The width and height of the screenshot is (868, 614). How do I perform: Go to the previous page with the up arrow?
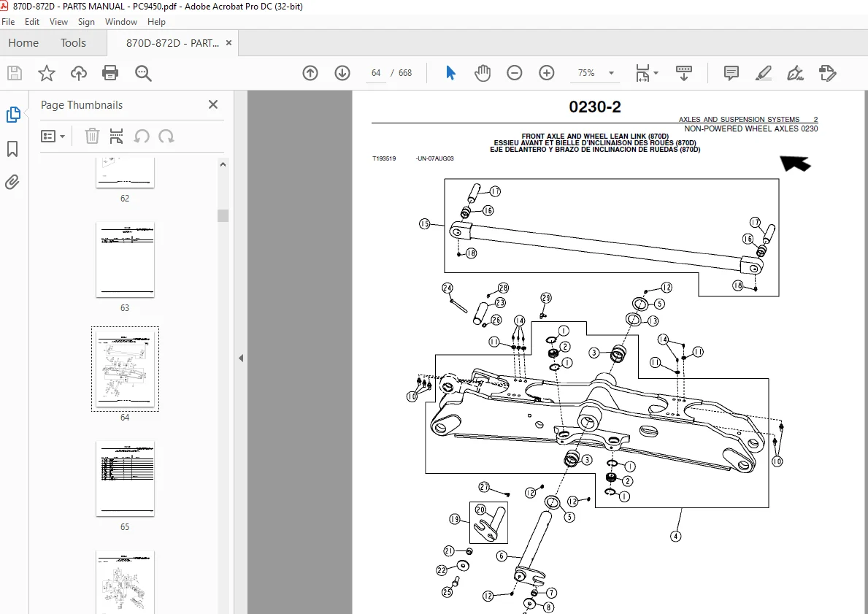pos(310,73)
